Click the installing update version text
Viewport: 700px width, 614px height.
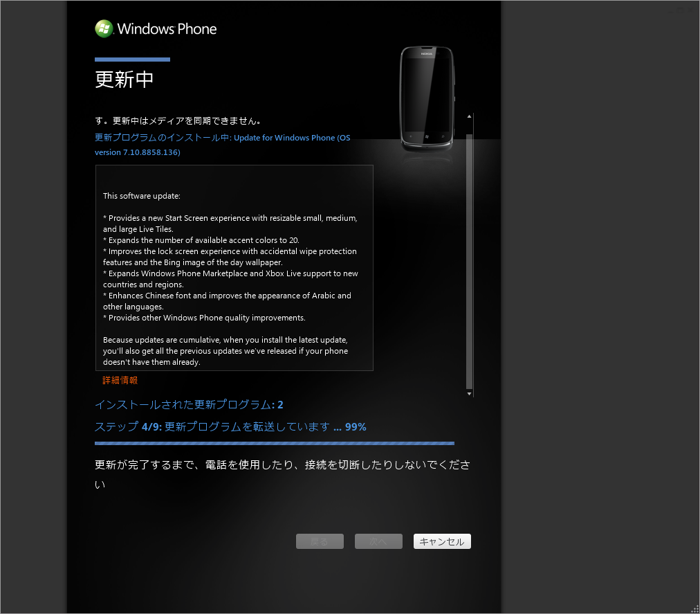222,145
